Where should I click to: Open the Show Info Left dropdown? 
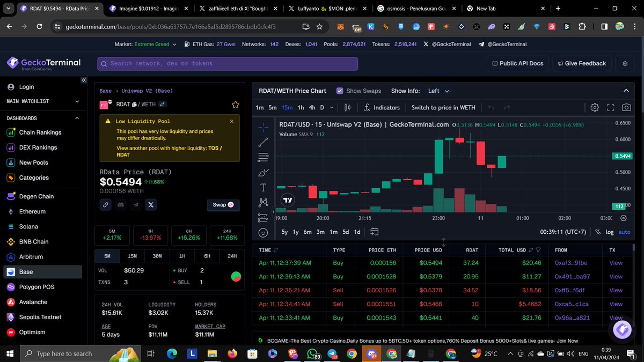click(438, 91)
